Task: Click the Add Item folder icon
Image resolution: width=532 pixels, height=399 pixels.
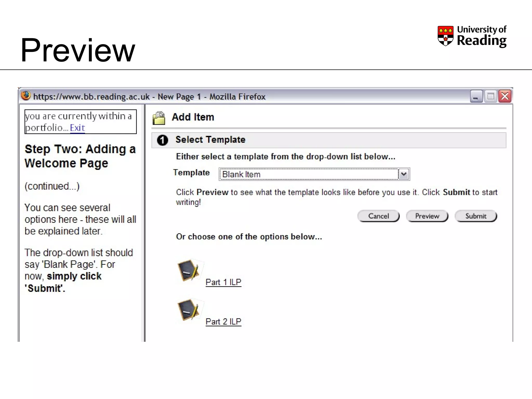Action: pyautogui.click(x=159, y=118)
